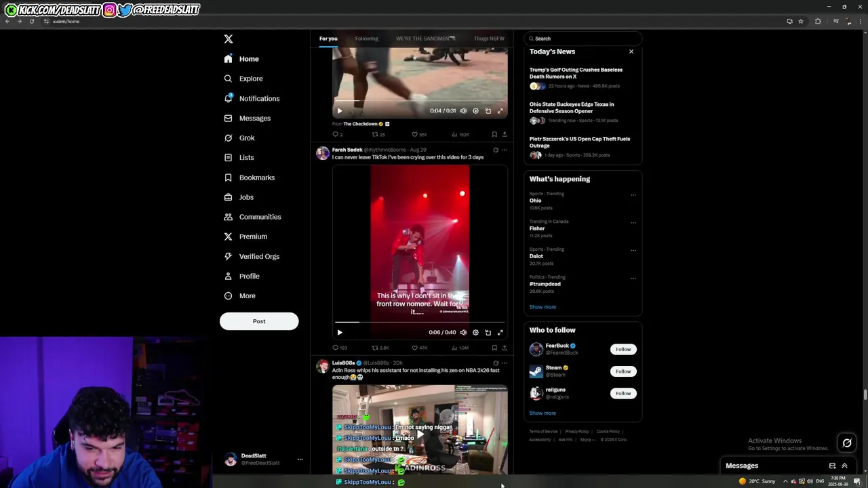868x488 pixels.
Task: Toggle picture-in-picture on Farah Sadek's video
Action: point(488,332)
